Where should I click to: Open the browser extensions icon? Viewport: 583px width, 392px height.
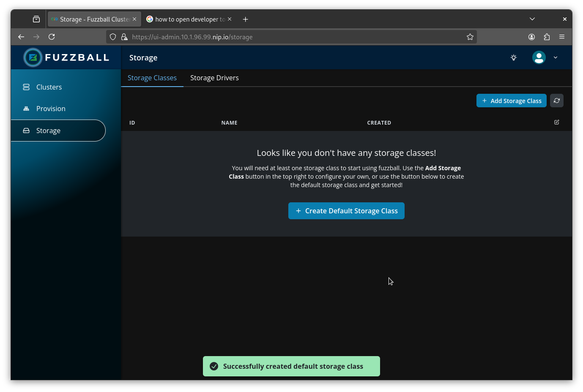[x=547, y=37]
